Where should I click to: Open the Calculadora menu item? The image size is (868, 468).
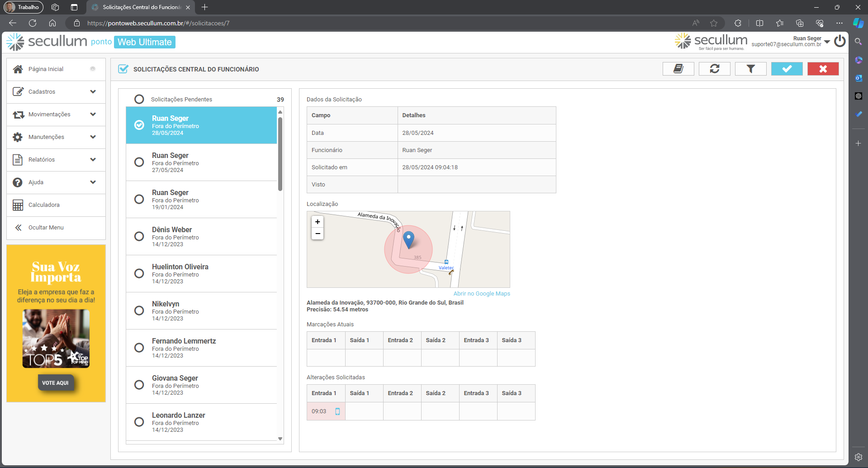pos(44,205)
